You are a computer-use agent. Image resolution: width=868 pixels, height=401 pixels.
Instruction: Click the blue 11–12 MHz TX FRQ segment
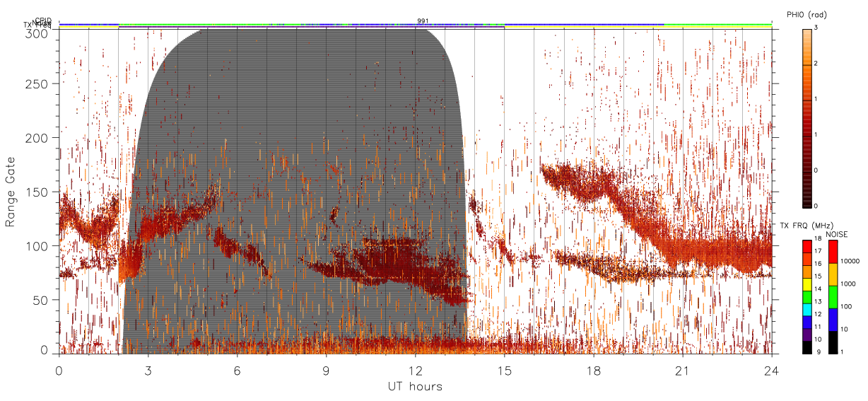(807, 322)
